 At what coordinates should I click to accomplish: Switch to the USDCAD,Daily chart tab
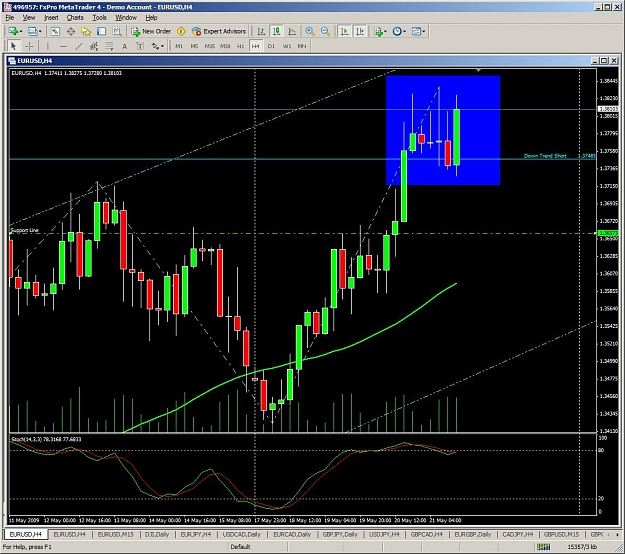point(241,534)
